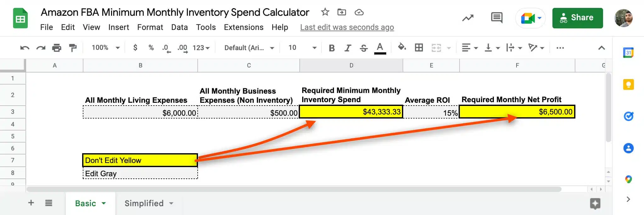Click the Move to folder icon
Image resolution: width=644 pixels, height=215 pixels.
tap(342, 12)
